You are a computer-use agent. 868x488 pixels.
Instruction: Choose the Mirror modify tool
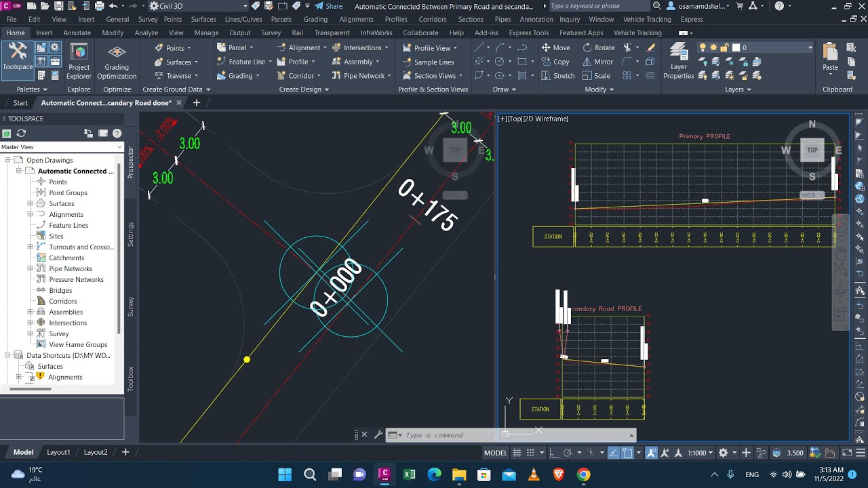[x=598, y=62]
